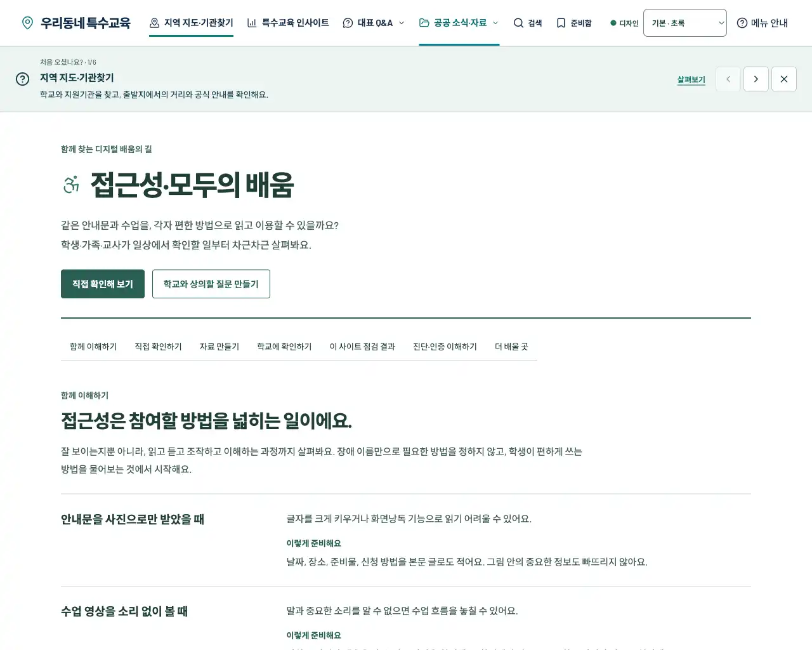Expand the 대표 Q&A menu chevron
This screenshot has height=650, width=812.
402,23
